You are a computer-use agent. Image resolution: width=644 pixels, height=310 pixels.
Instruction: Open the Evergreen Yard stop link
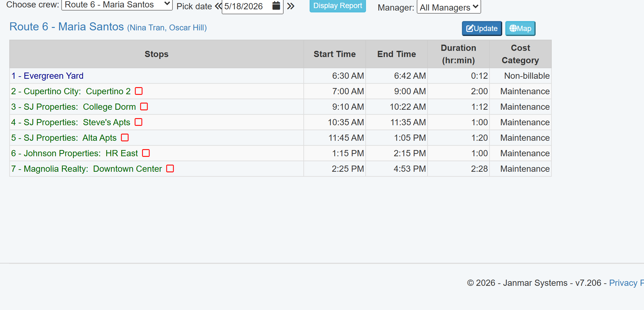pyautogui.click(x=47, y=76)
